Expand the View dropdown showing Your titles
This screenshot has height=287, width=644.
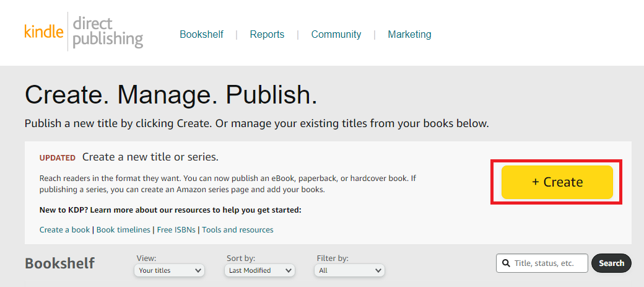(169, 270)
